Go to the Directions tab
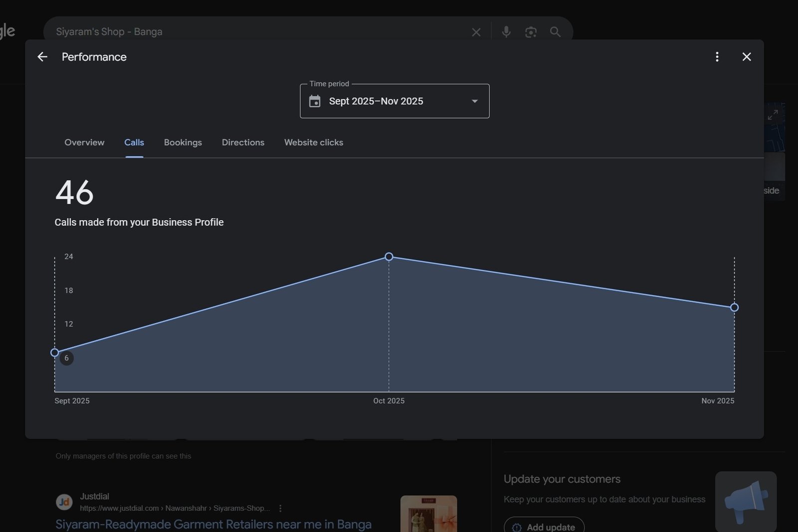The image size is (798, 532). 243,143
